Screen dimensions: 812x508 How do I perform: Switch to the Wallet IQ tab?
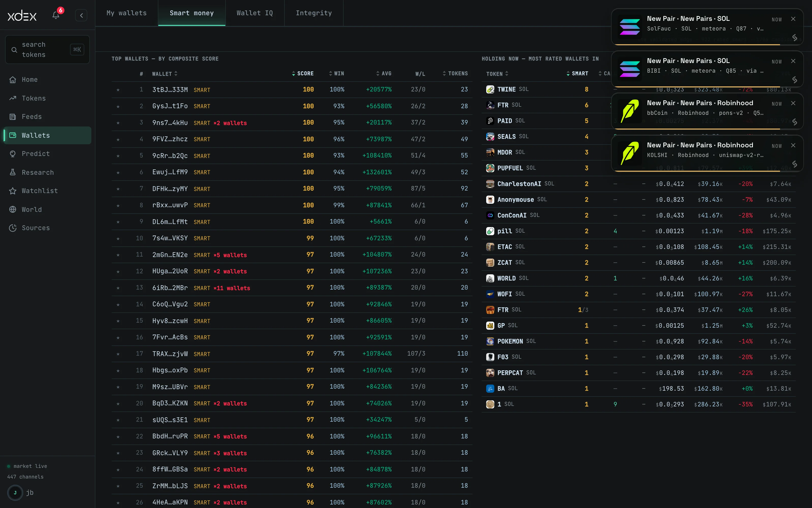click(x=255, y=13)
